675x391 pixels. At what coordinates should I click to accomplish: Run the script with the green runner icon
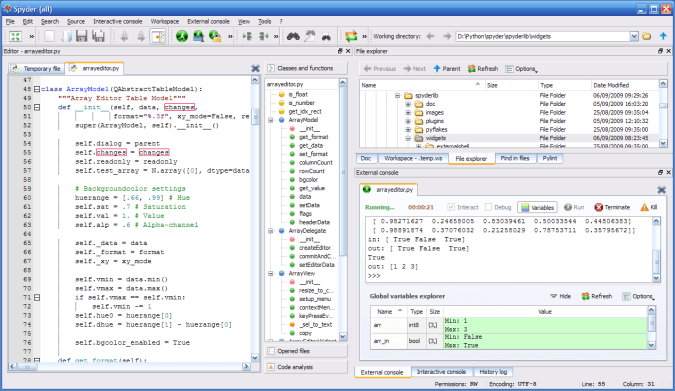click(182, 36)
